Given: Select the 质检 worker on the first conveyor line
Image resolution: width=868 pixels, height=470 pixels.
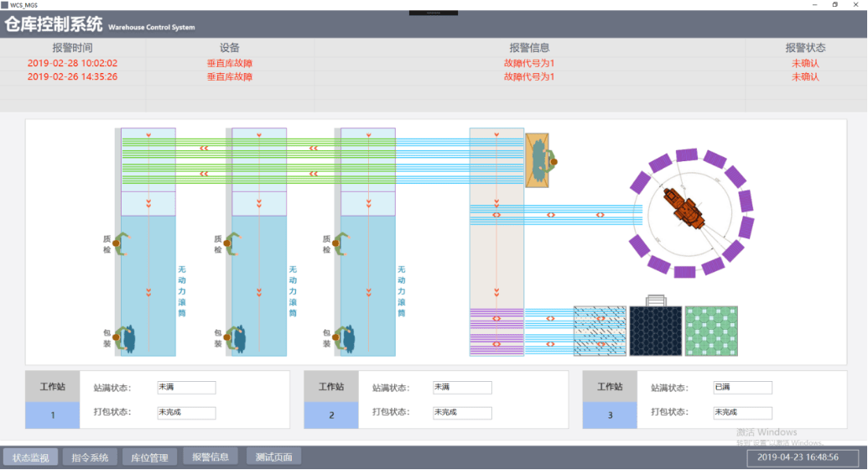Looking at the screenshot, I should coord(122,243).
